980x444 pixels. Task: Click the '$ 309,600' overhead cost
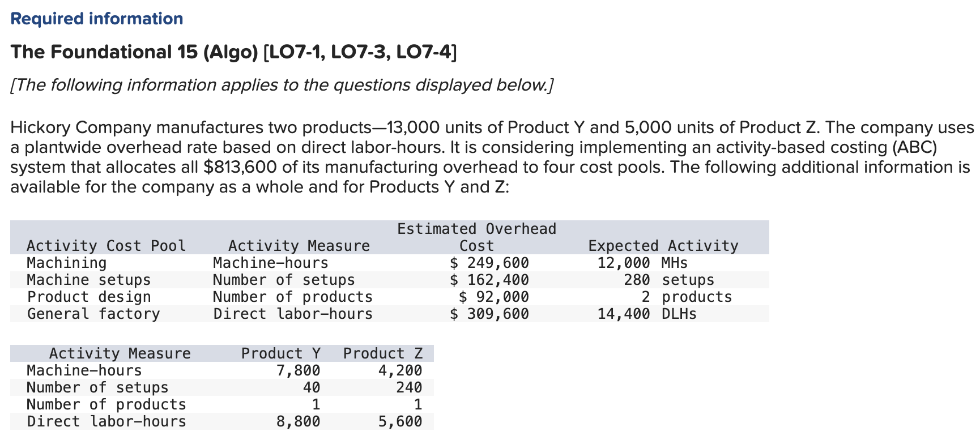[489, 314]
